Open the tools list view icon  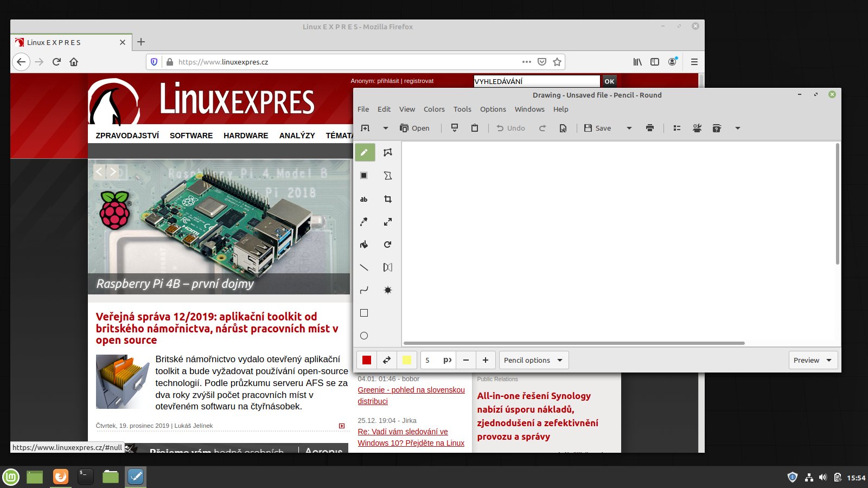coord(677,128)
